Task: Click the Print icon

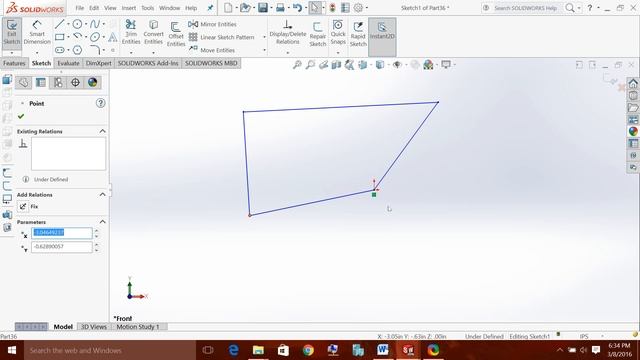Action: [x=280, y=8]
